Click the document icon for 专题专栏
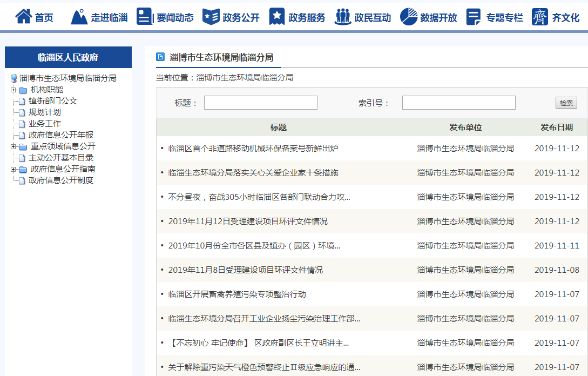The width and height of the screenshot is (588, 376). point(474,17)
